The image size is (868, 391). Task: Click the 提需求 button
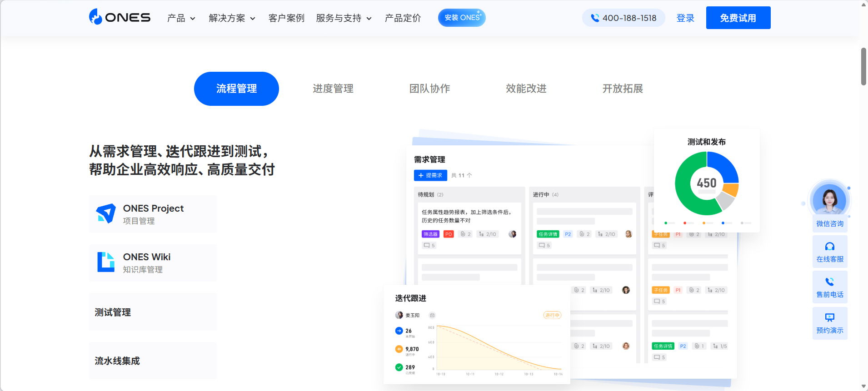point(430,175)
